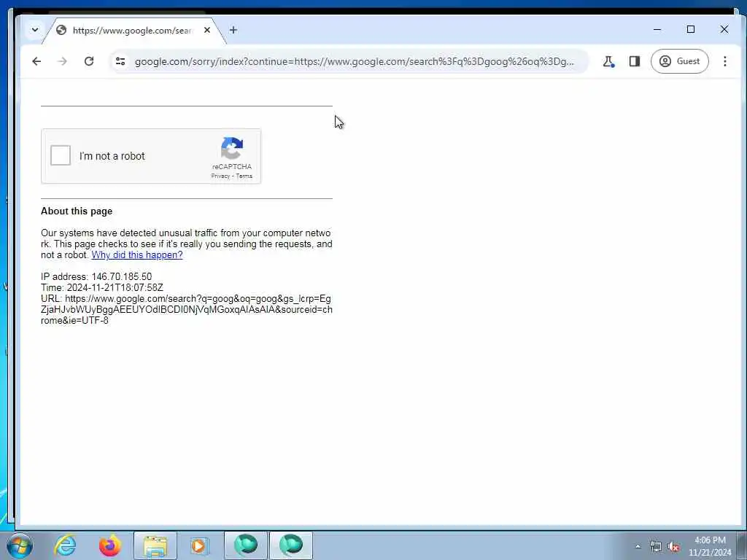This screenshot has width=747, height=560.
Task: Expand the tab search dropdown
Action: (x=35, y=30)
